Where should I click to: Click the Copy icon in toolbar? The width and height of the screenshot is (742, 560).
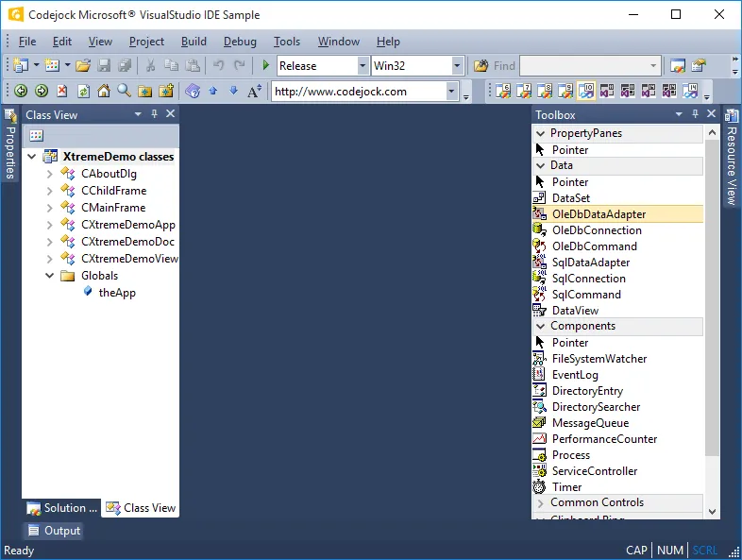[x=171, y=65]
